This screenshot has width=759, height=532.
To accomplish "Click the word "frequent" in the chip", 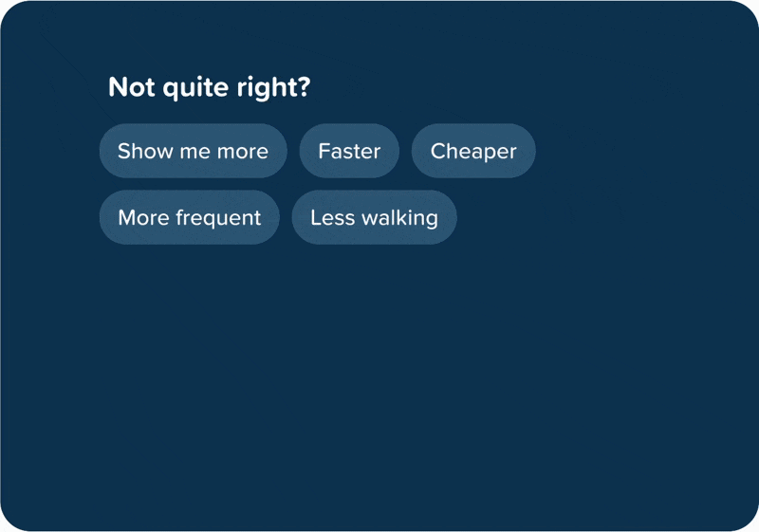I will pos(217,218).
